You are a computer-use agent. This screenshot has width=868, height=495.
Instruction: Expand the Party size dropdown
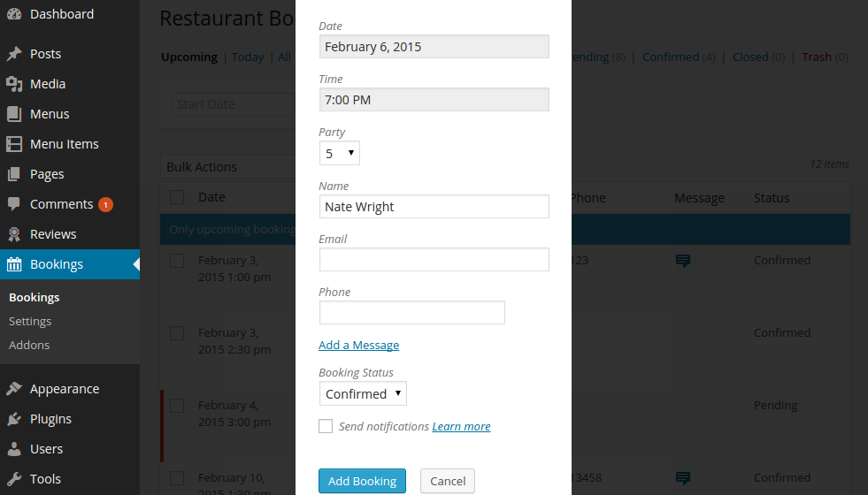click(x=340, y=153)
